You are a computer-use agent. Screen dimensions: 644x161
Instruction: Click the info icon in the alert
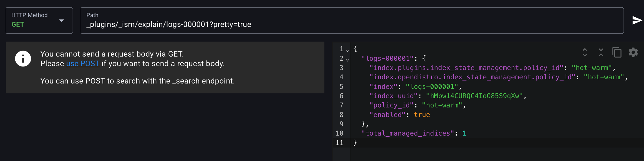point(23,59)
